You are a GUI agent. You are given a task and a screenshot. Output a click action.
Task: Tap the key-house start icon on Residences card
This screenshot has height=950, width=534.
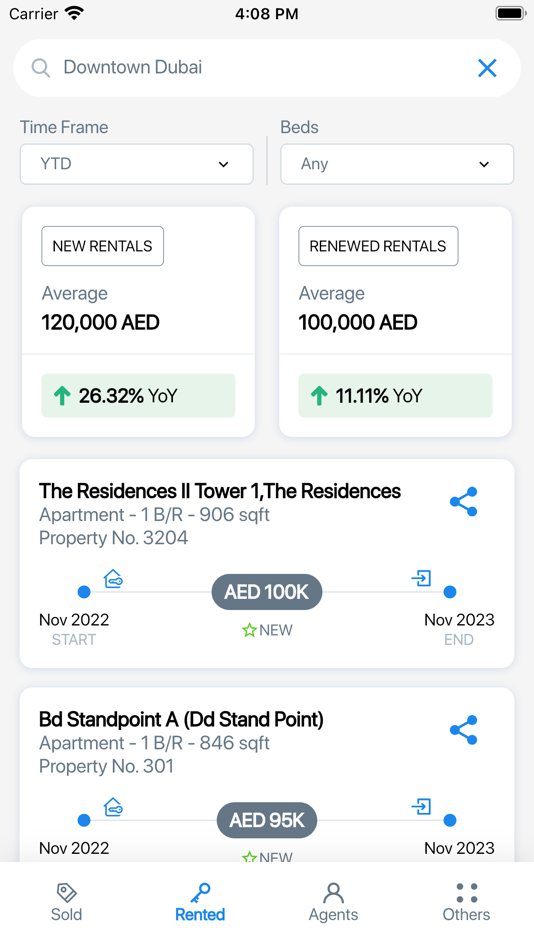(x=113, y=579)
